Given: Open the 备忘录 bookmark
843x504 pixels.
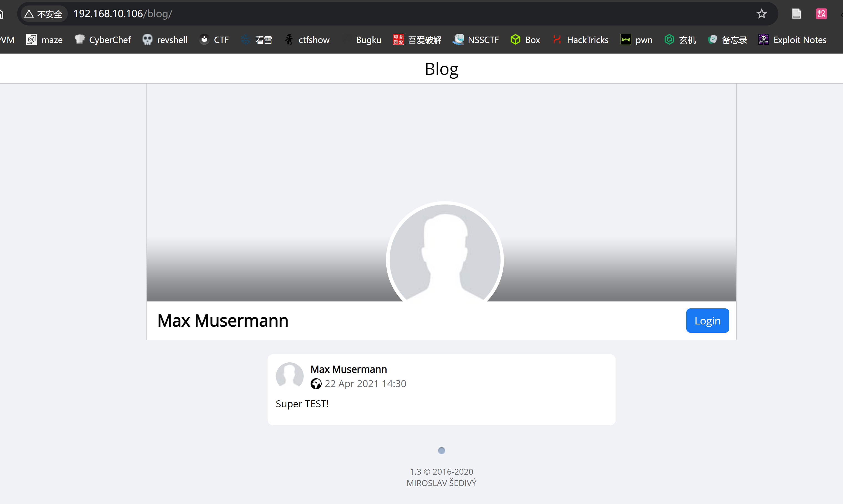Looking at the screenshot, I should tap(727, 40).
